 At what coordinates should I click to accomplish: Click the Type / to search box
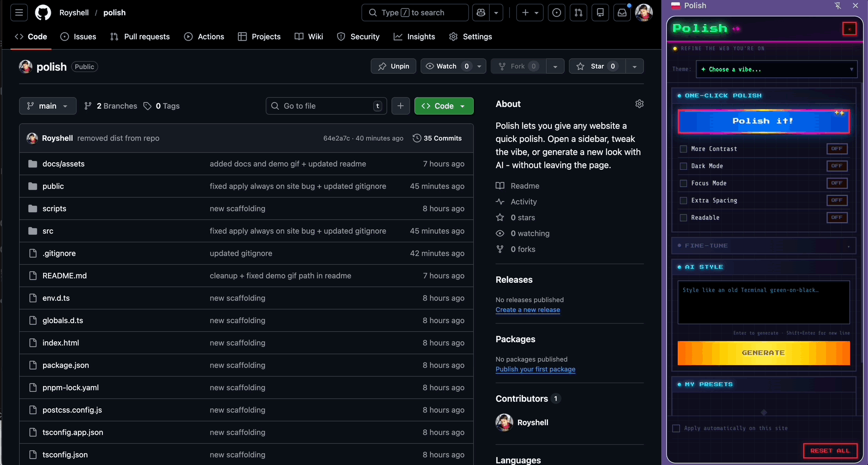point(415,13)
